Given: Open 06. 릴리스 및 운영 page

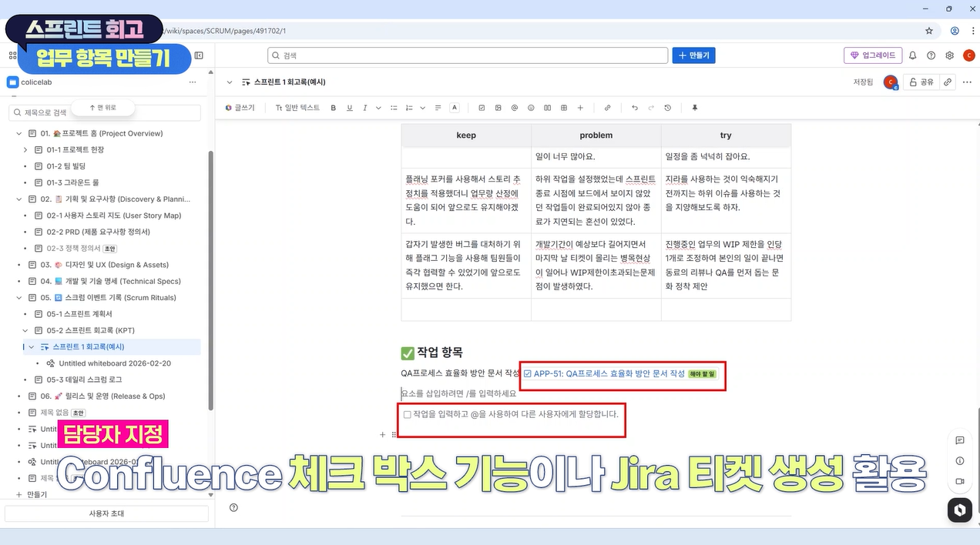Looking at the screenshot, I should click(x=103, y=396).
